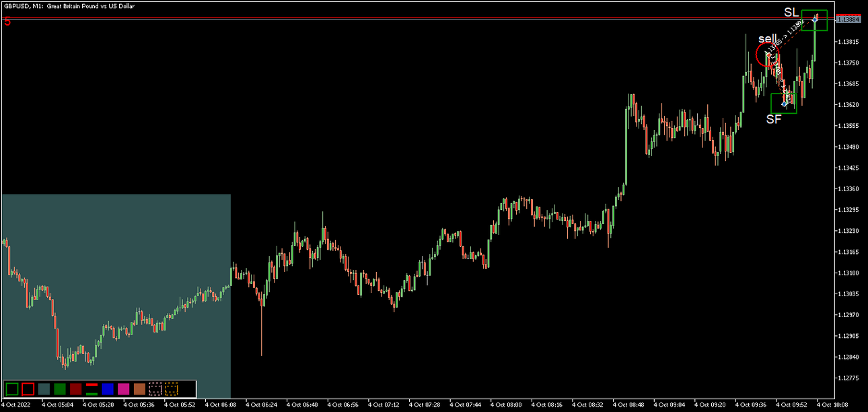Click the time label 4 Oct 09:52

coord(792,405)
